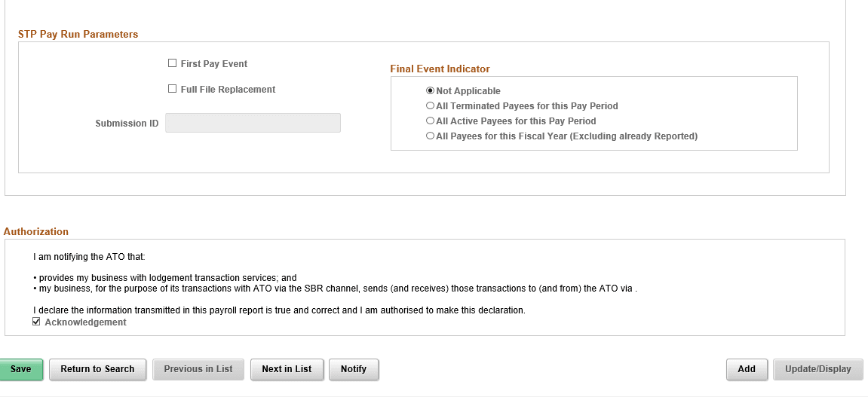Image resolution: width=868 pixels, height=397 pixels.
Task: Open the Notify button
Action: click(354, 369)
